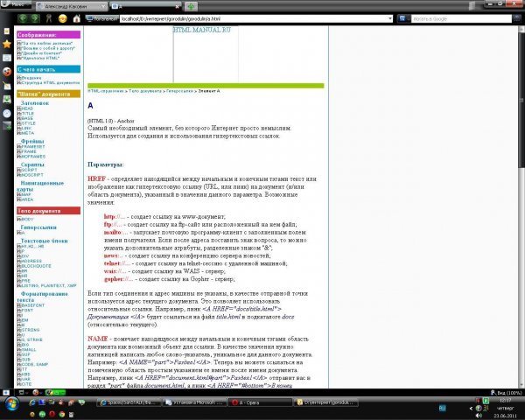Open the top panel icon in sidebar

click(x=7, y=31)
